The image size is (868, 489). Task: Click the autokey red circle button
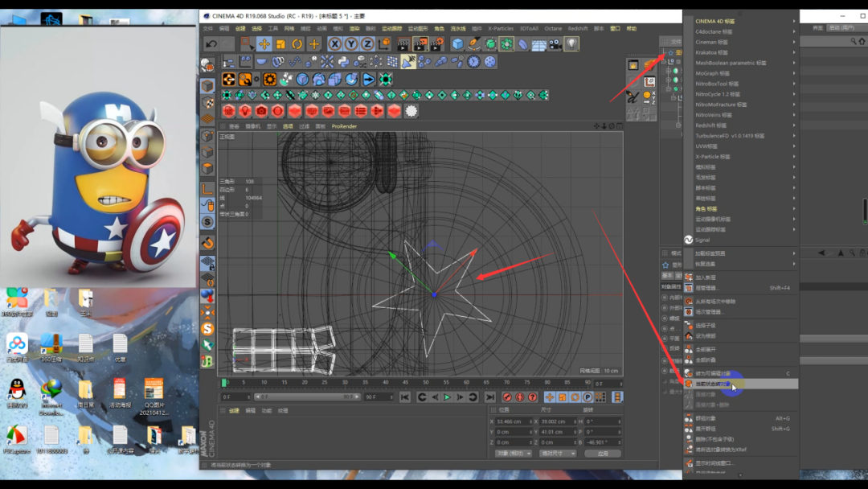(519, 397)
